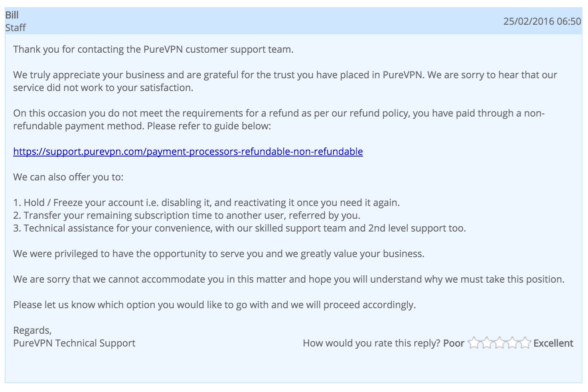Screen dimensions: 588x392
Task: Click the "Thank you for contacting" greeting line
Action: point(153,49)
